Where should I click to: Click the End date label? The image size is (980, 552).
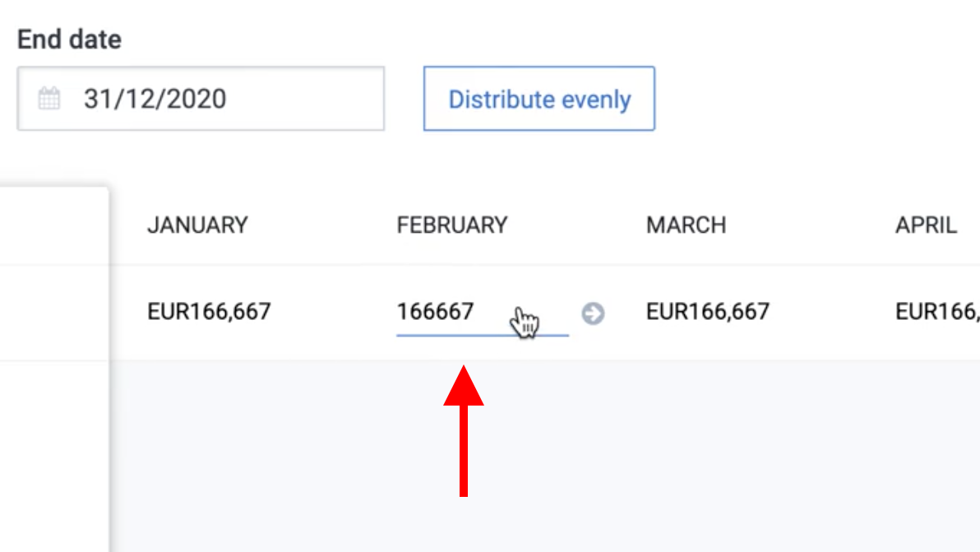click(x=69, y=39)
